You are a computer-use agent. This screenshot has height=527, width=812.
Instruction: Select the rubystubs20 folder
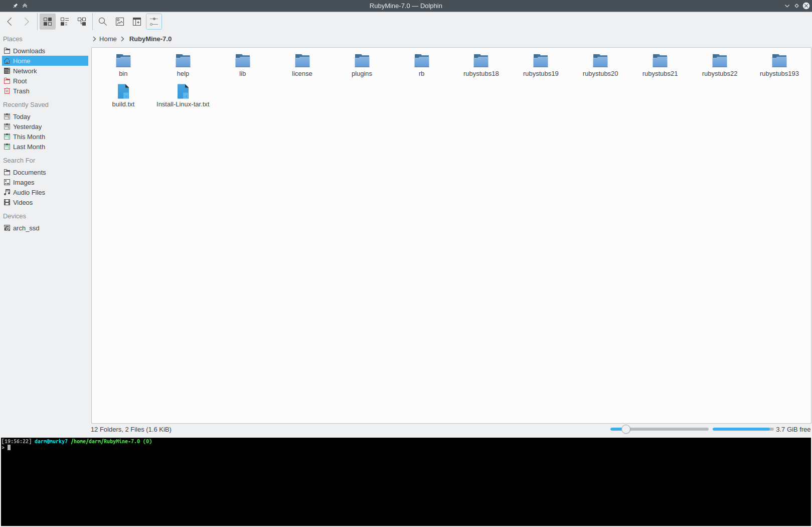pos(600,65)
